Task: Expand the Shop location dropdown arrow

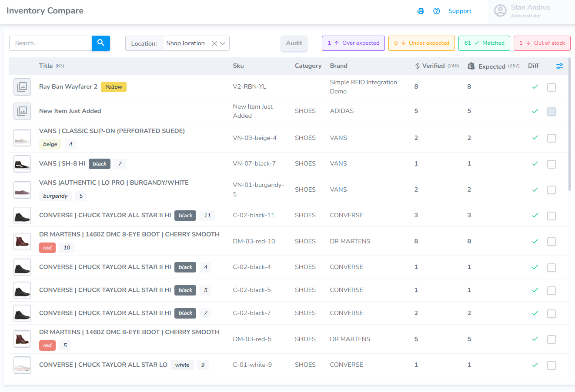Action: [223, 43]
